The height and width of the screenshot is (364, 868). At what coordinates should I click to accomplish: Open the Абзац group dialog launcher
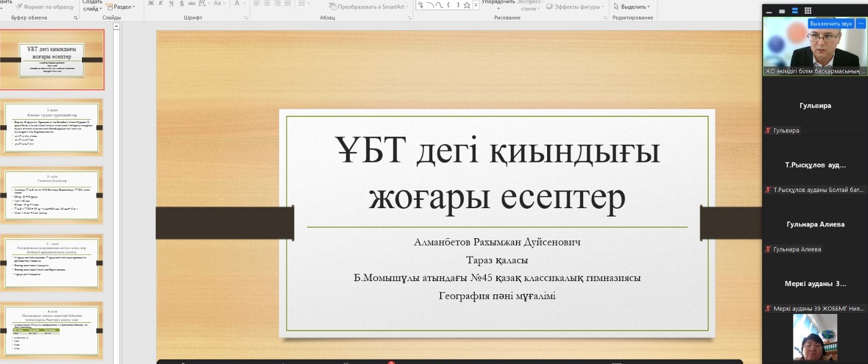409,18
